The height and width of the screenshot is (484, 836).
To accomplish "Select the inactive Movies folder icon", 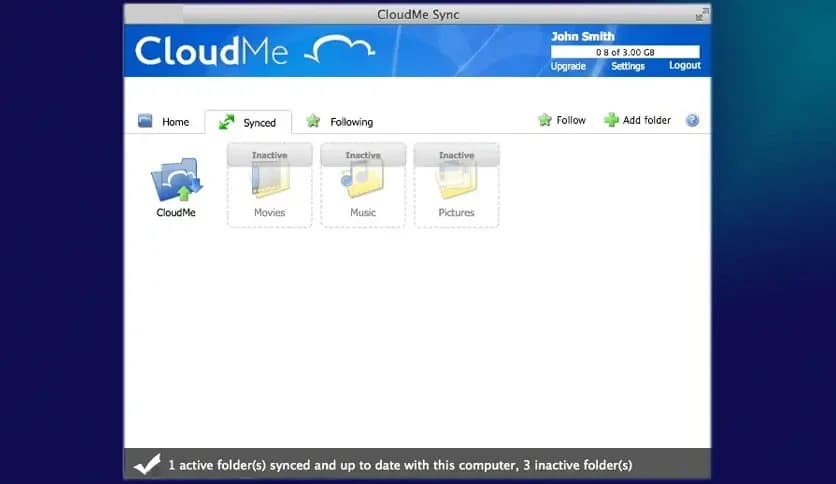I will pyautogui.click(x=270, y=180).
